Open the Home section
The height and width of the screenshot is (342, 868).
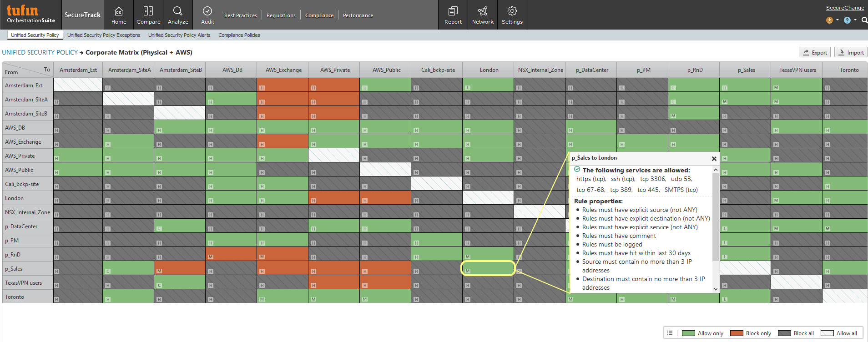point(119,15)
